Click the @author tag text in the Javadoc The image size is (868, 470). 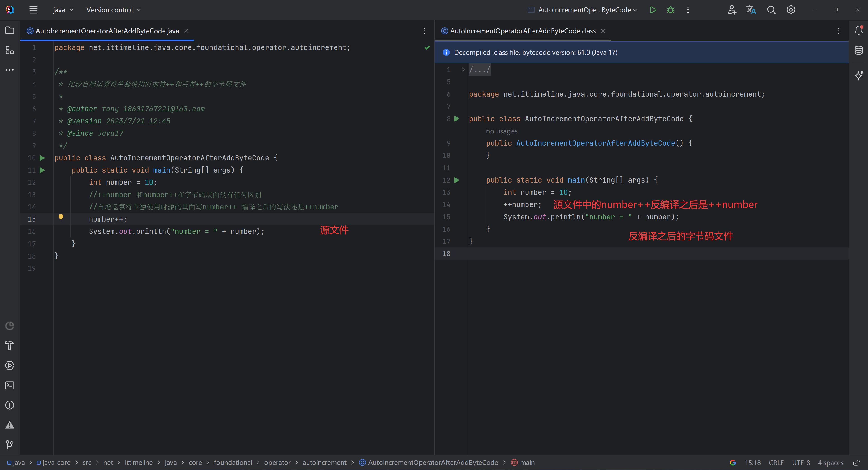(82, 109)
